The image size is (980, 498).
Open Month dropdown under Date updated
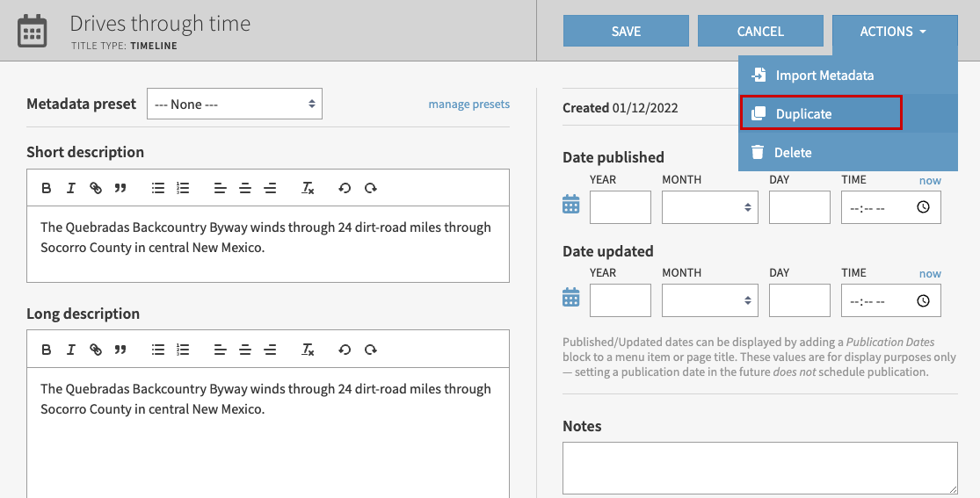coord(710,300)
